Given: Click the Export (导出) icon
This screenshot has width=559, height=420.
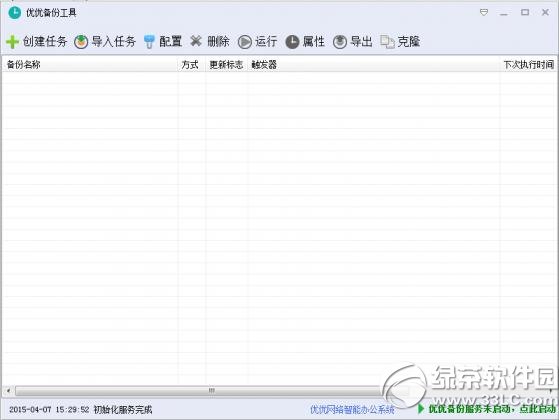Looking at the screenshot, I should (340, 42).
